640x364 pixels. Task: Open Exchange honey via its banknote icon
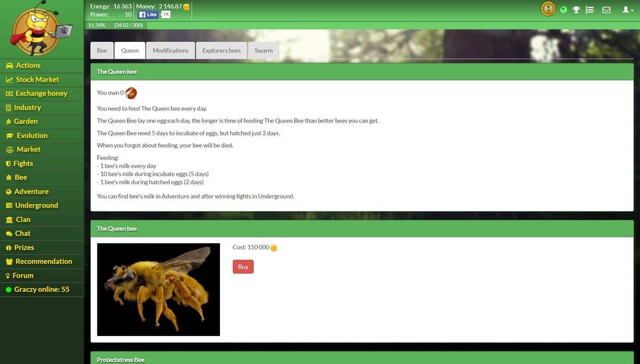9,93
